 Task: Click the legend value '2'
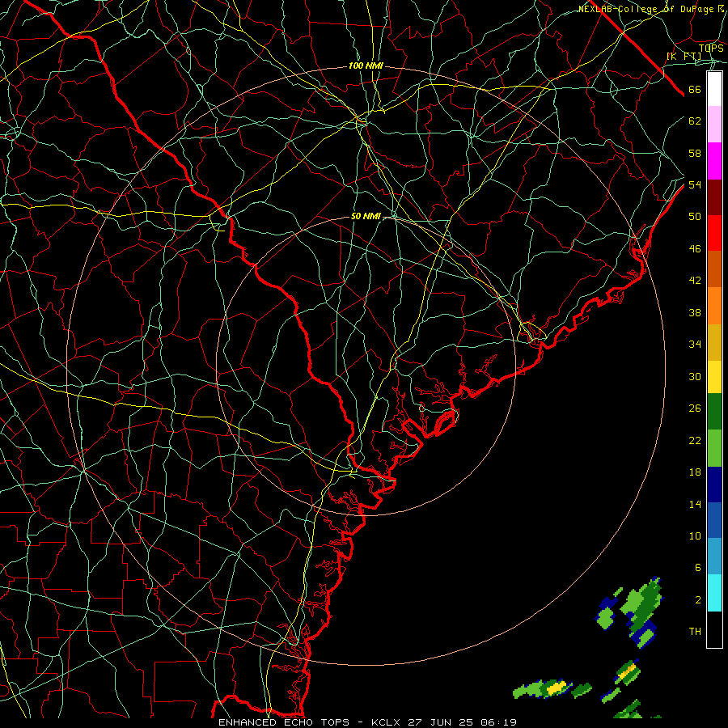tap(697, 600)
